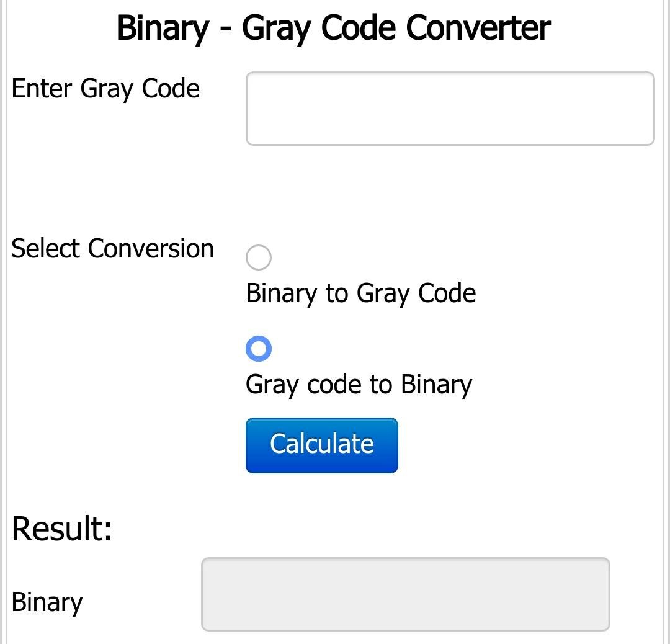Click the Binary to Gray Code option text
Viewport: 670px width, 644px height.
[361, 293]
